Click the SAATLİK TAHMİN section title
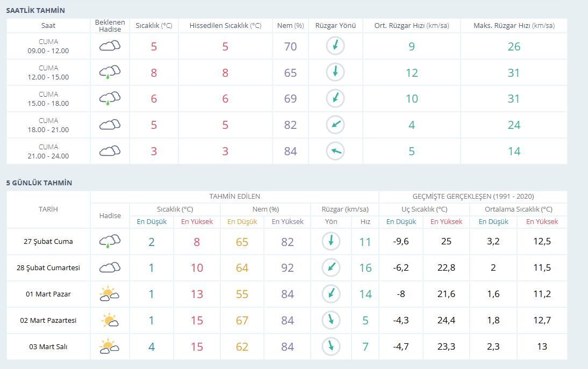 [x=35, y=11]
